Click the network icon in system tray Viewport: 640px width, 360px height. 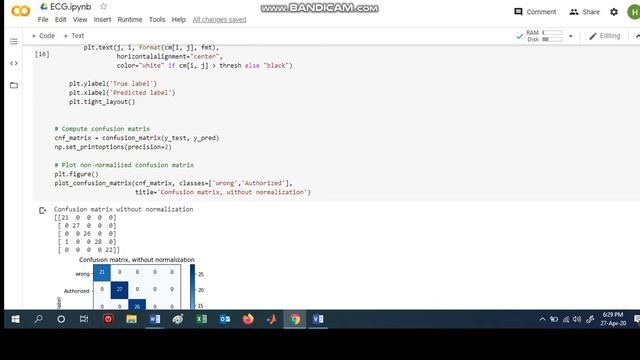[566, 319]
